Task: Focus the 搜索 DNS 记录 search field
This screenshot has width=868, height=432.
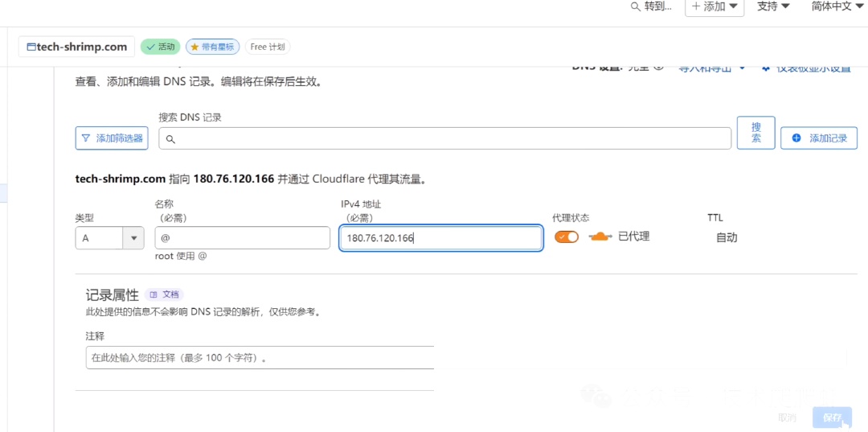Action: point(445,138)
